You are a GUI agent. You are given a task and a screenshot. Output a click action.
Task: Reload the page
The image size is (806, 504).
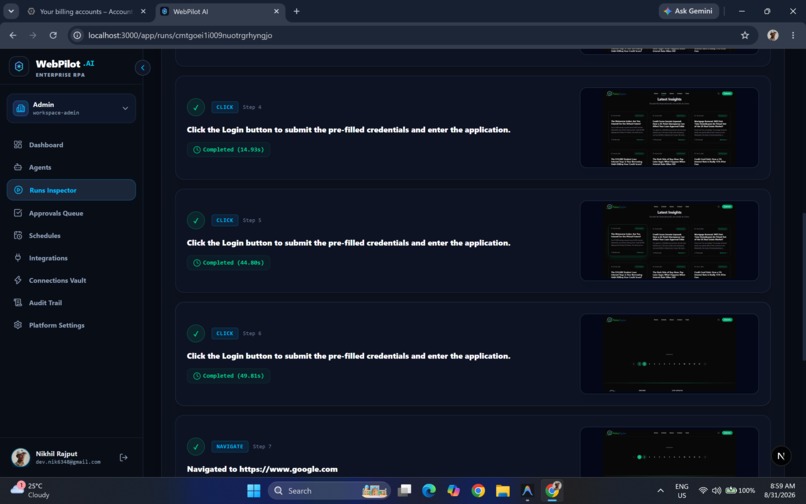click(53, 35)
